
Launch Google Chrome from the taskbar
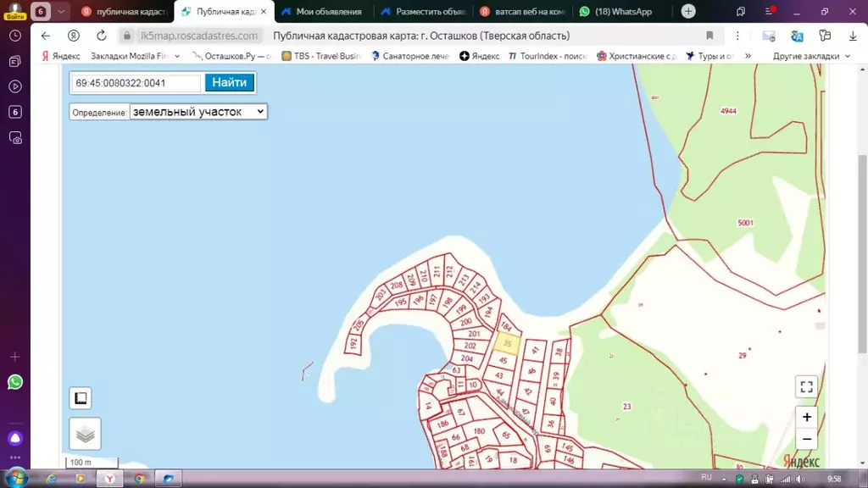139,479
